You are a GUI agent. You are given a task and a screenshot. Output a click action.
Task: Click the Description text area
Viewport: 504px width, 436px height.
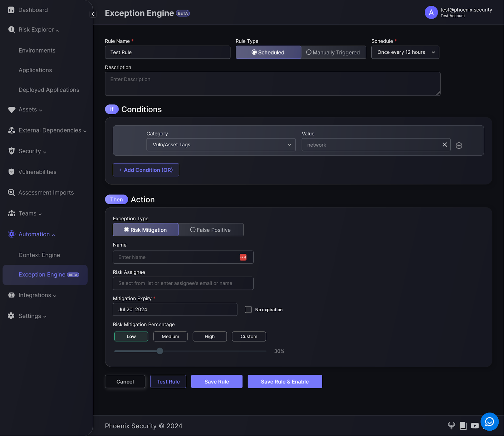click(272, 84)
